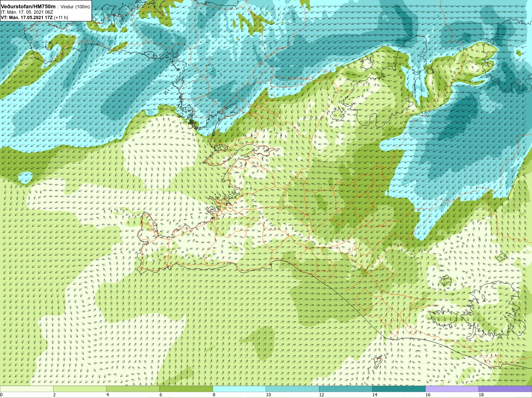Click the 12–14 teal legend swatch
The width and height of the screenshot is (532, 398).
(346, 389)
